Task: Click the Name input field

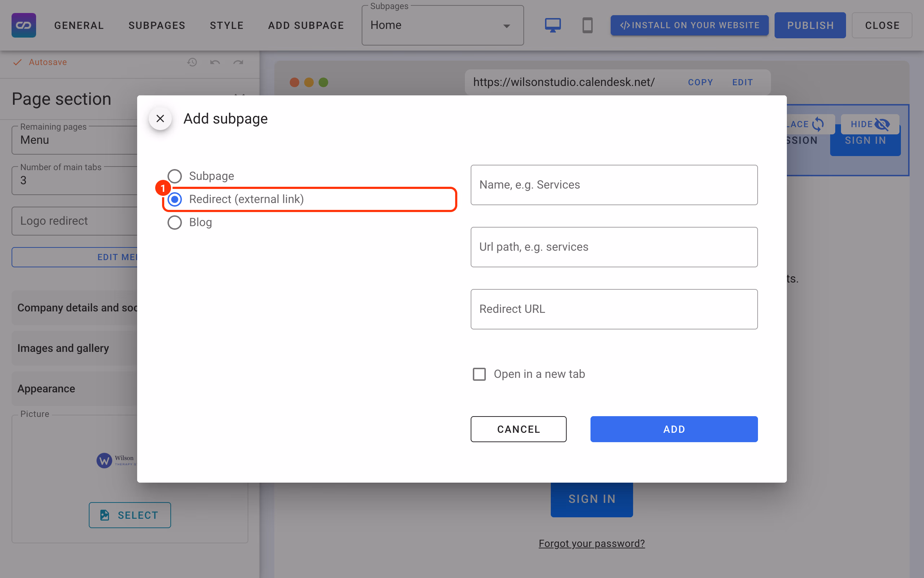Action: pyautogui.click(x=614, y=185)
